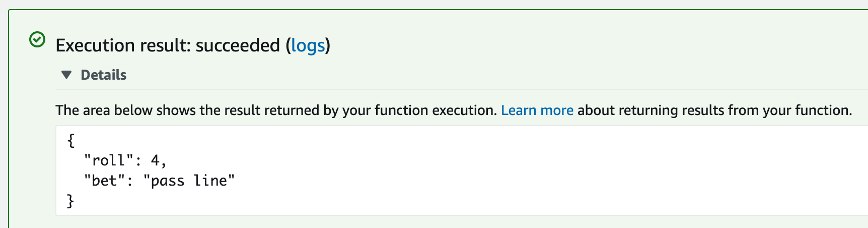
Task: Select the Execution result heading text
Action: pyautogui.click(x=193, y=45)
